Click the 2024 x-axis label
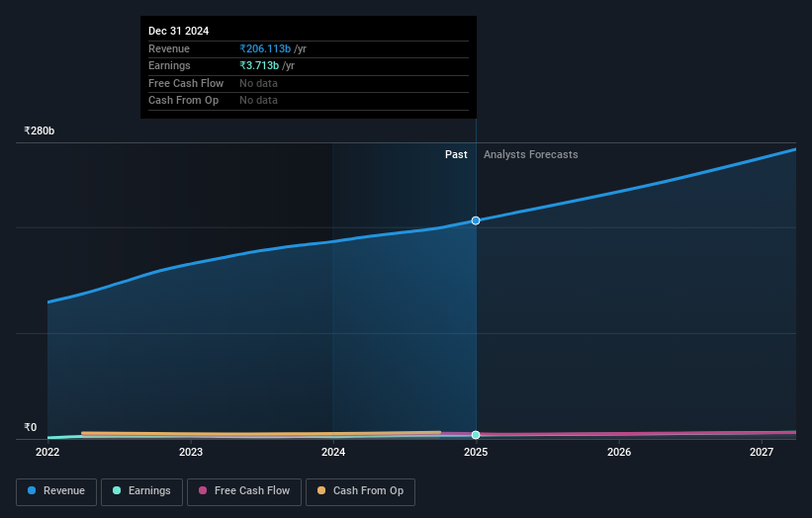This screenshot has width=812, height=518. [x=333, y=453]
